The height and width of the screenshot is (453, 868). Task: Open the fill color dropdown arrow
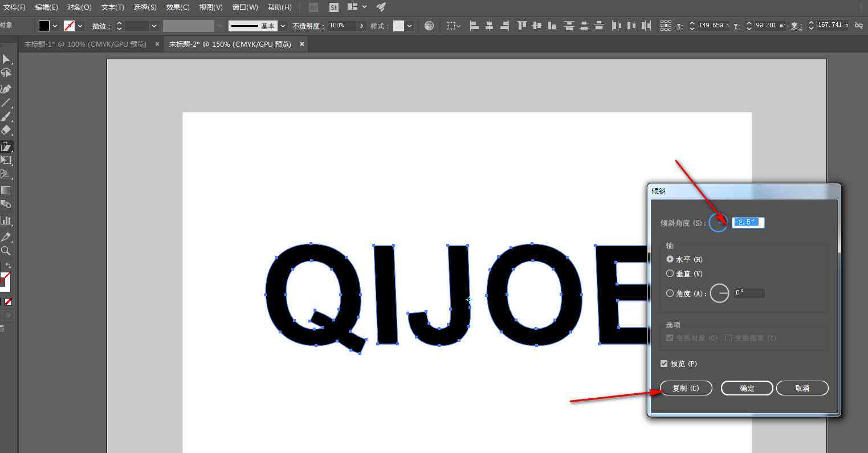point(55,26)
